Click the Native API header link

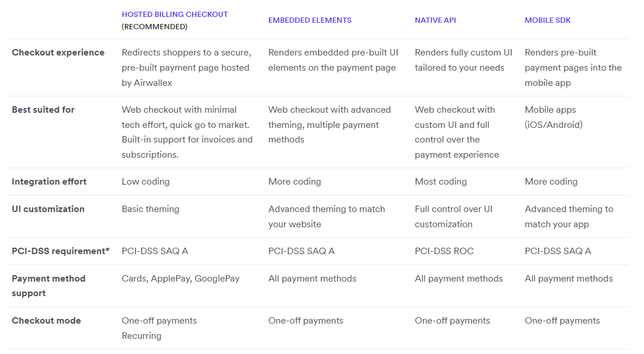pos(435,20)
